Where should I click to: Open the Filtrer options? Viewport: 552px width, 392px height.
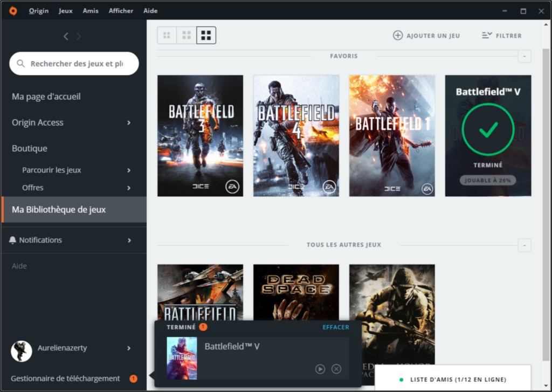509,36
